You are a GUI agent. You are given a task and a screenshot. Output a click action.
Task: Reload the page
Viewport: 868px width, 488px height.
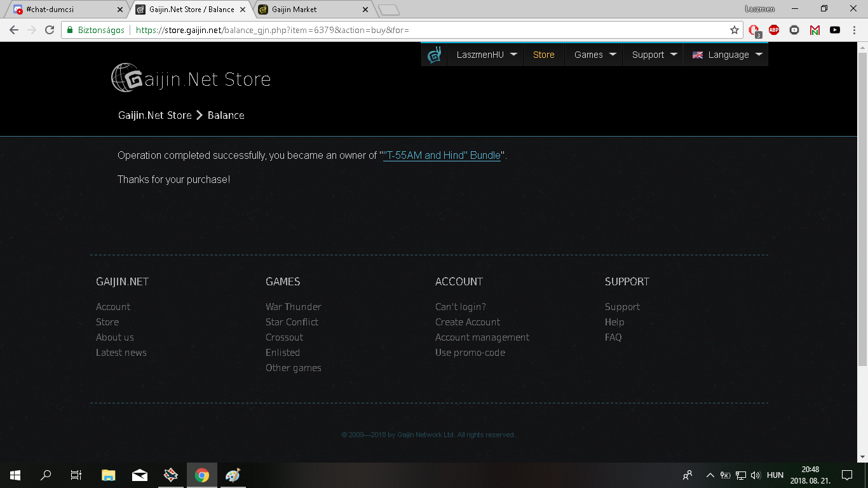coord(50,30)
